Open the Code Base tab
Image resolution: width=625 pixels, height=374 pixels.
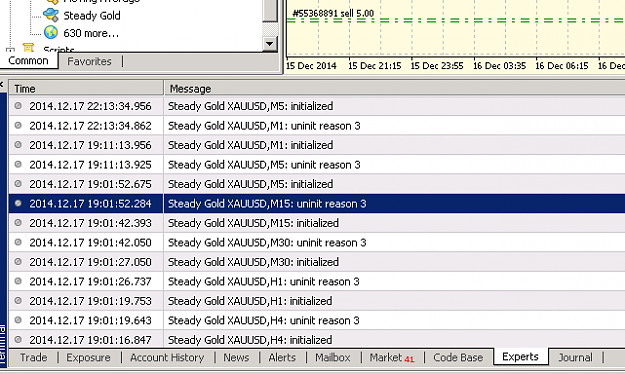tap(458, 357)
